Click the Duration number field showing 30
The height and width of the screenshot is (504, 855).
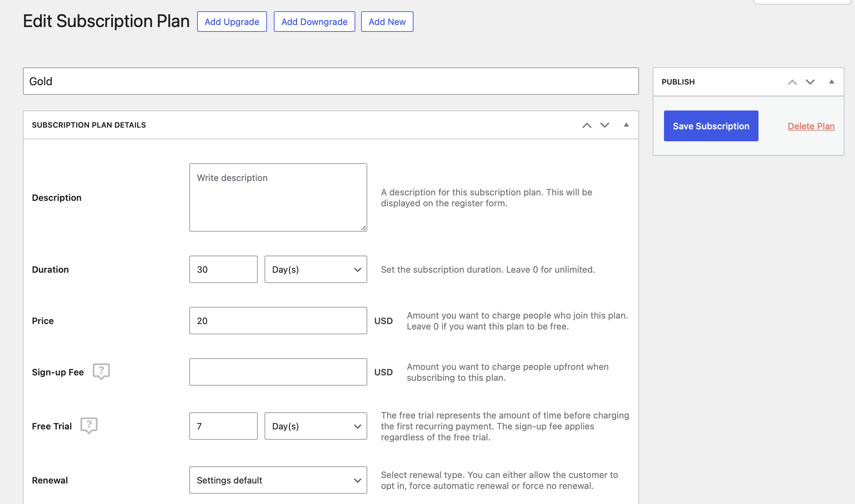(x=223, y=269)
